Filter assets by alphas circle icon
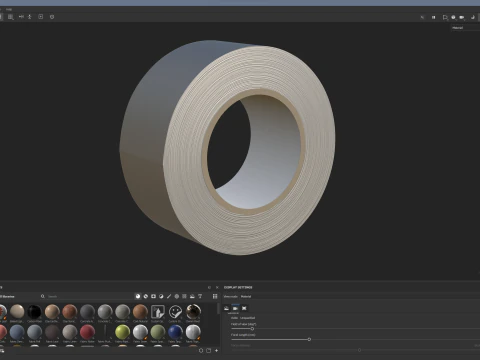The image size is (480, 360). (x=177, y=296)
